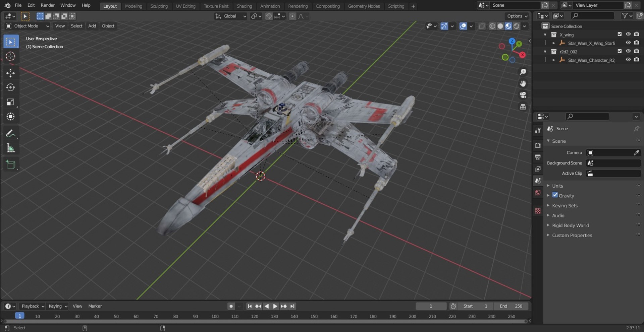This screenshot has width=644, height=332.
Task: Click the Camera field in Scene properties
Action: point(613,153)
